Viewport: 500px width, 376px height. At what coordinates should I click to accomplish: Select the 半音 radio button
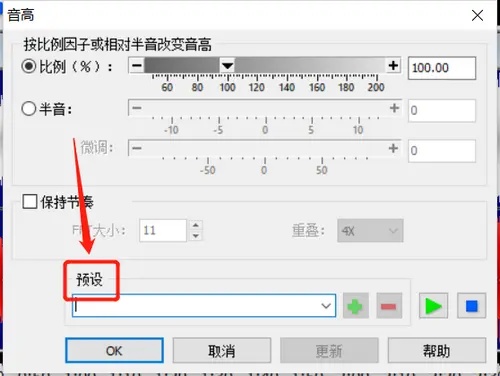point(29,108)
